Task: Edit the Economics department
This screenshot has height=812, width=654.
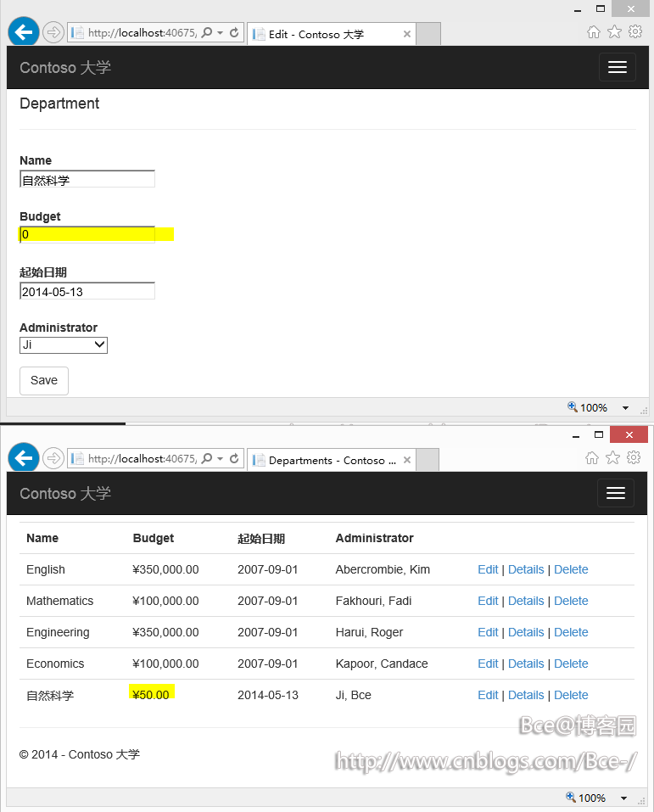Action: pos(488,664)
